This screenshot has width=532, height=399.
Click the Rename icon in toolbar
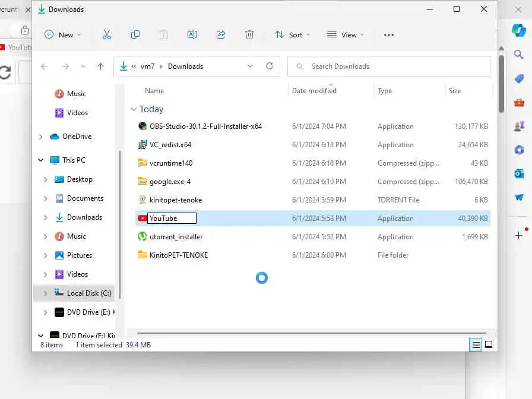point(192,34)
